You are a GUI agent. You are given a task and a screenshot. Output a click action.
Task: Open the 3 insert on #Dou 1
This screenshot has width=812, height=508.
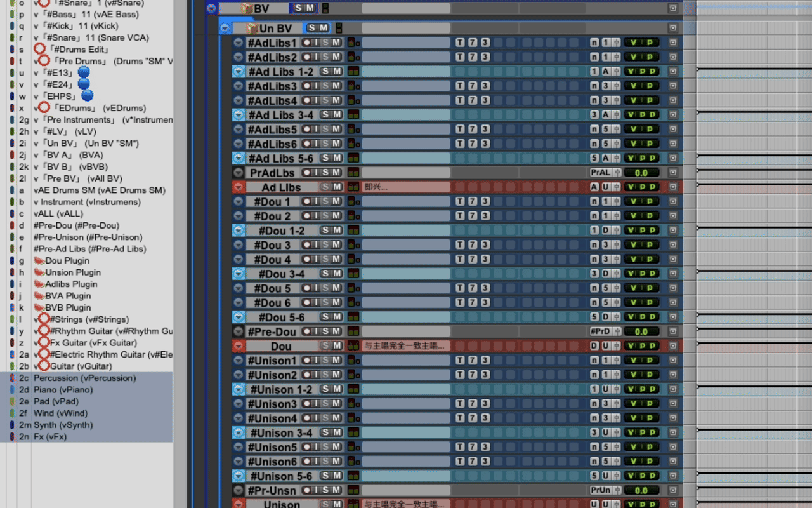pos(485,202)
